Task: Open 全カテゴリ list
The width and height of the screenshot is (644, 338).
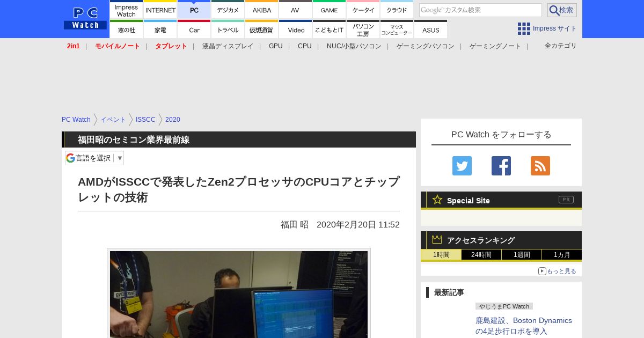Action: (x=561, y=46)
